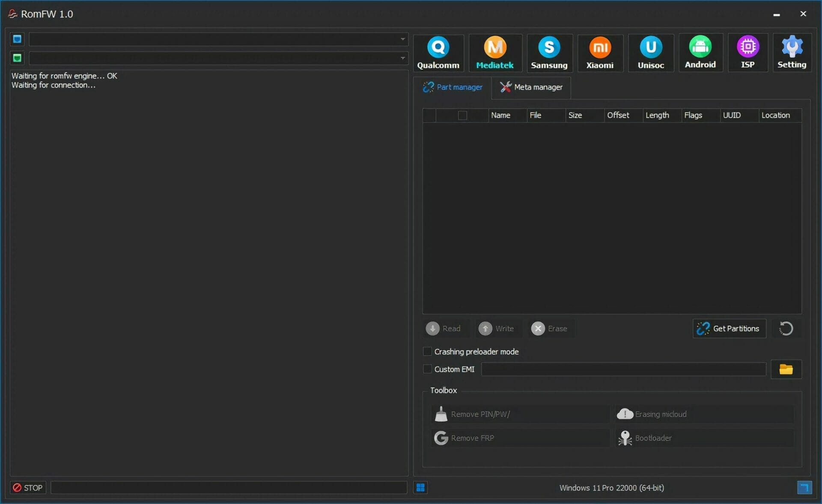This screenshot has height=504, width=822.
Task: Open the Qualcomm module
Action: (x=438, y=53)
